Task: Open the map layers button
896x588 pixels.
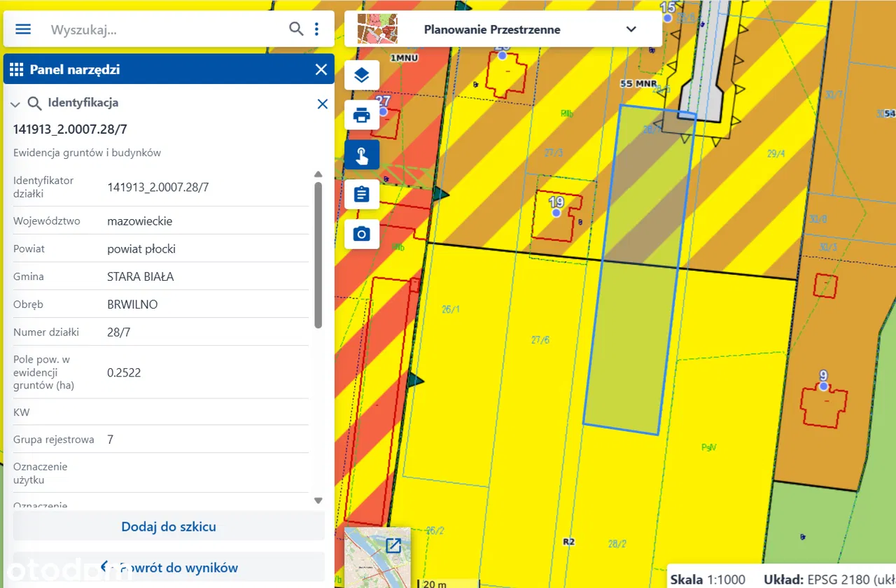Action: point(361,75)
